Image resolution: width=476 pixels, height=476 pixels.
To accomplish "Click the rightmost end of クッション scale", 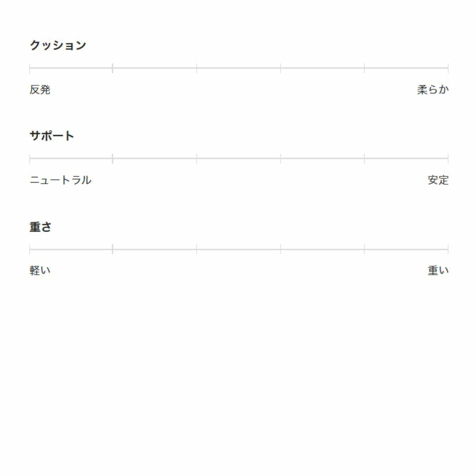I will pyautogui.click(x=448, y=68).
